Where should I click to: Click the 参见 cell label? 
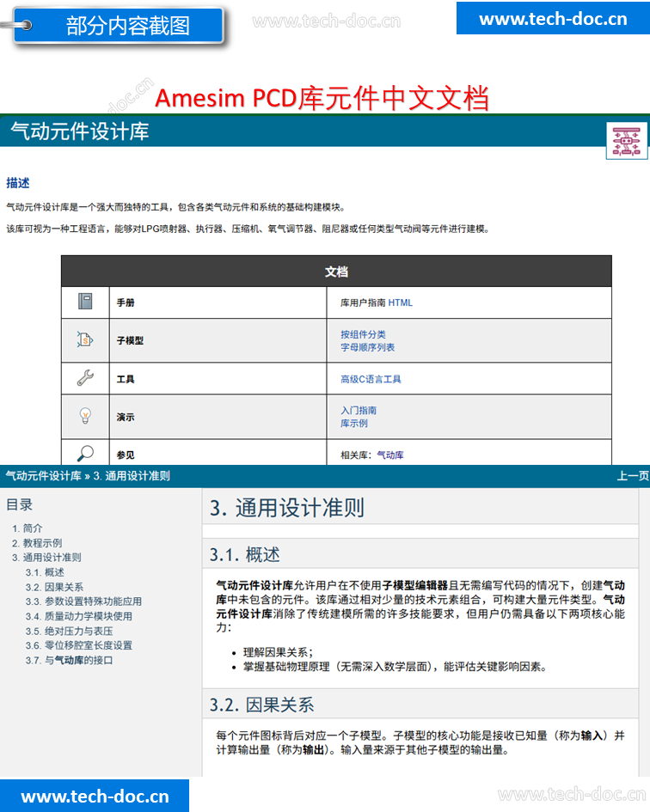126,455
